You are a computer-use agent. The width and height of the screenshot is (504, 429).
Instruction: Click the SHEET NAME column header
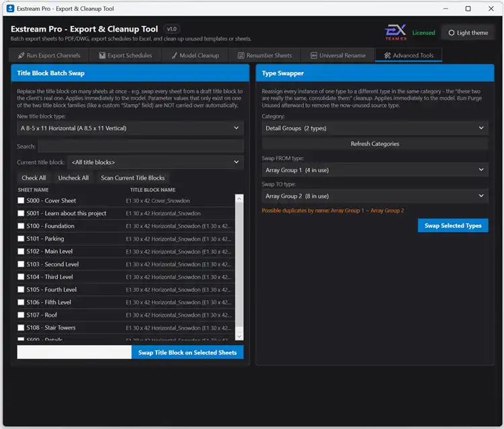tap(33, 190)
